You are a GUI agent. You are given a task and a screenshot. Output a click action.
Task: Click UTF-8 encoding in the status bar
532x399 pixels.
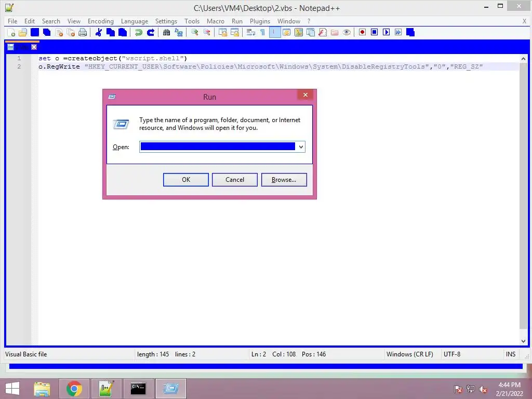pyautogui.click(x=452, y=354)
